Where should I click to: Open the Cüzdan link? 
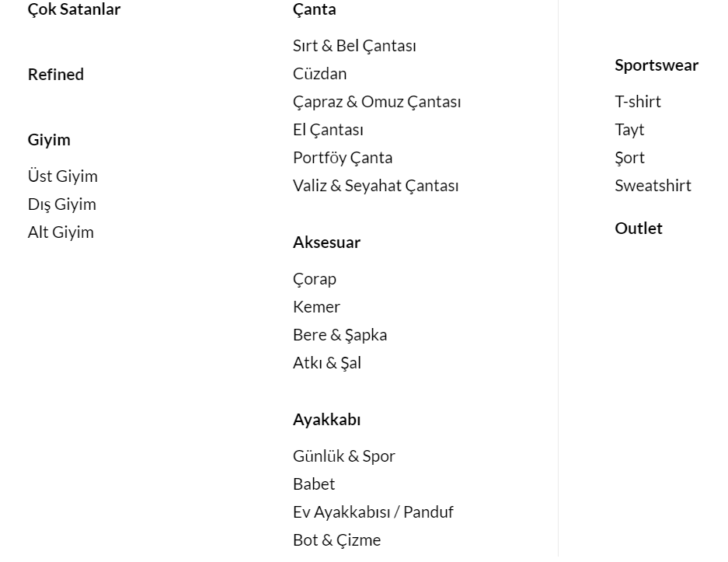coord(319,74)
